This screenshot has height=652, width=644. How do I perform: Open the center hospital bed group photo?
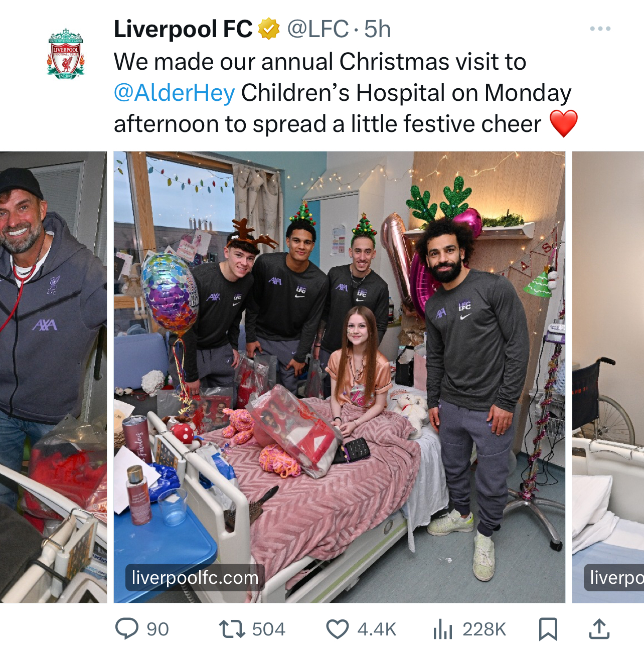[x=340, y=377]
